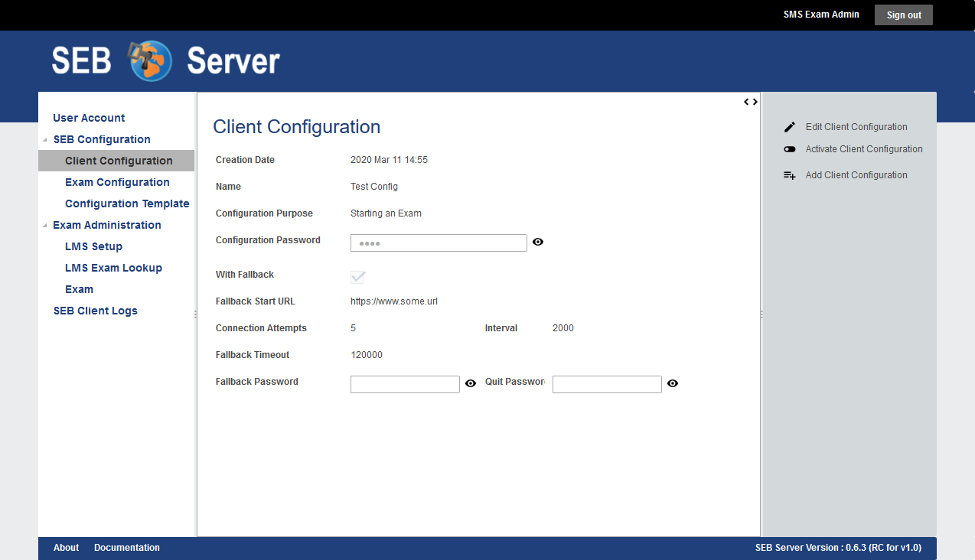Click the SEB Server globe logo

[151, 61]
